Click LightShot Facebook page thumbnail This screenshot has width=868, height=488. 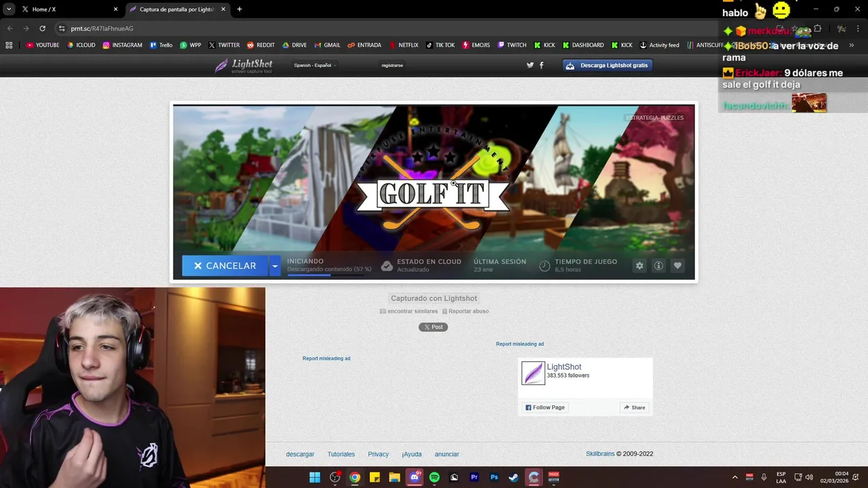(533, 373)
